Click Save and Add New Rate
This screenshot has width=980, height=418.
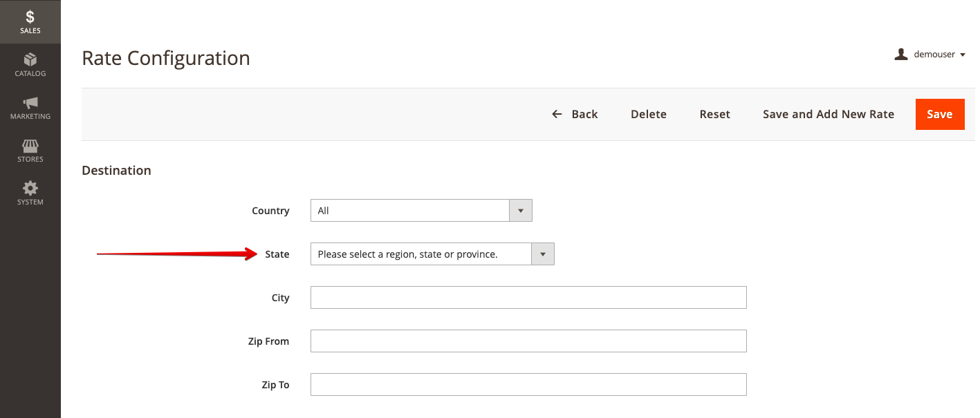click(x=828, y=114)
